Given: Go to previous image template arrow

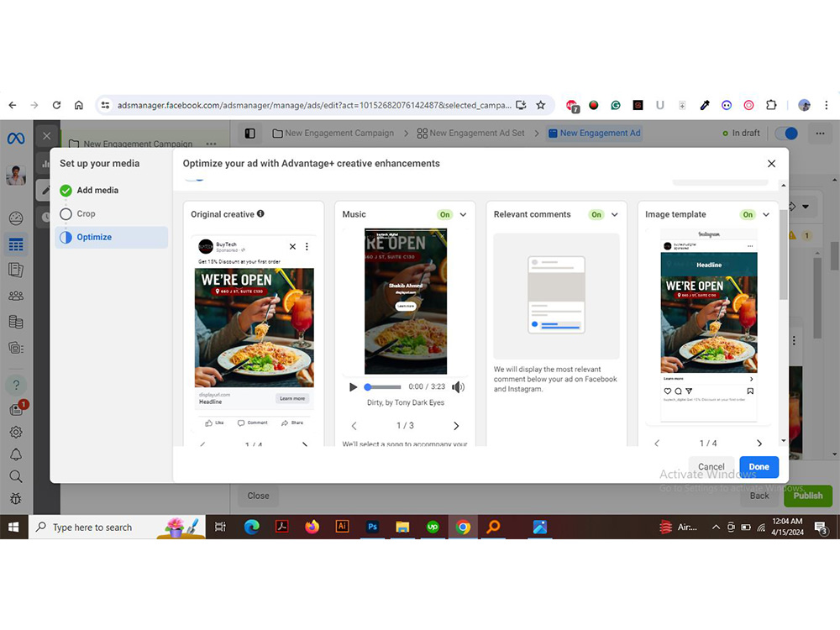Looking at the screenshot, I should [657, 443].
